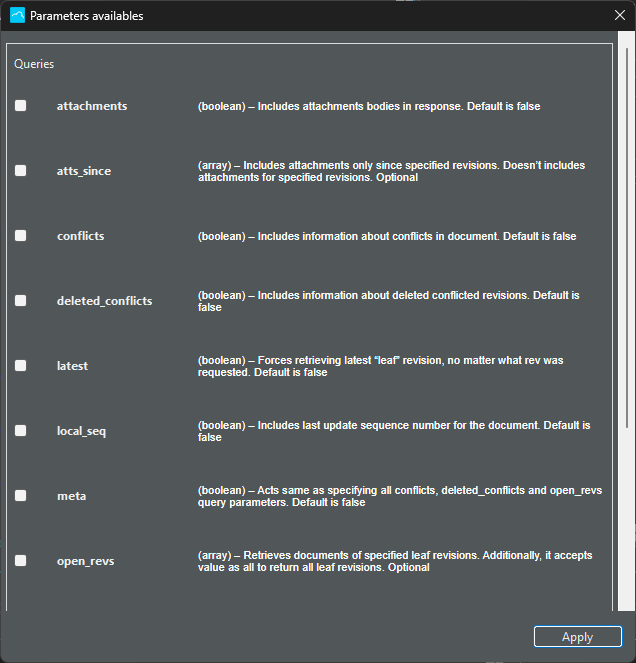Viewport: 636px width, 663px height.
Task: Turn on the meta checkbox
Action: [21, 496]
